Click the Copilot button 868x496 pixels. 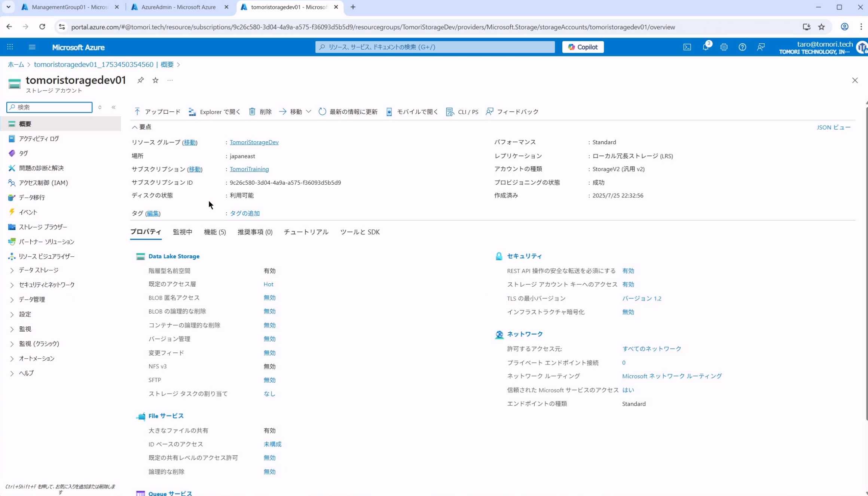click(x=583, y=47)
